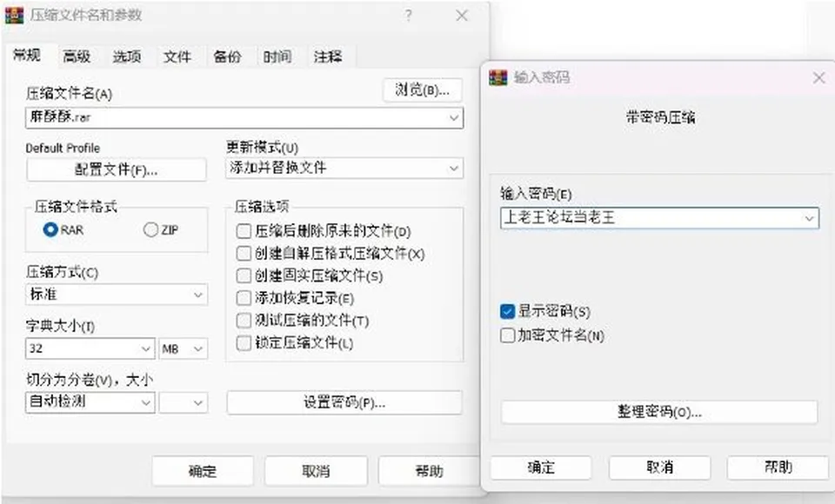
Task: Click the 浏览(B)... button
Action: (423, 90)
